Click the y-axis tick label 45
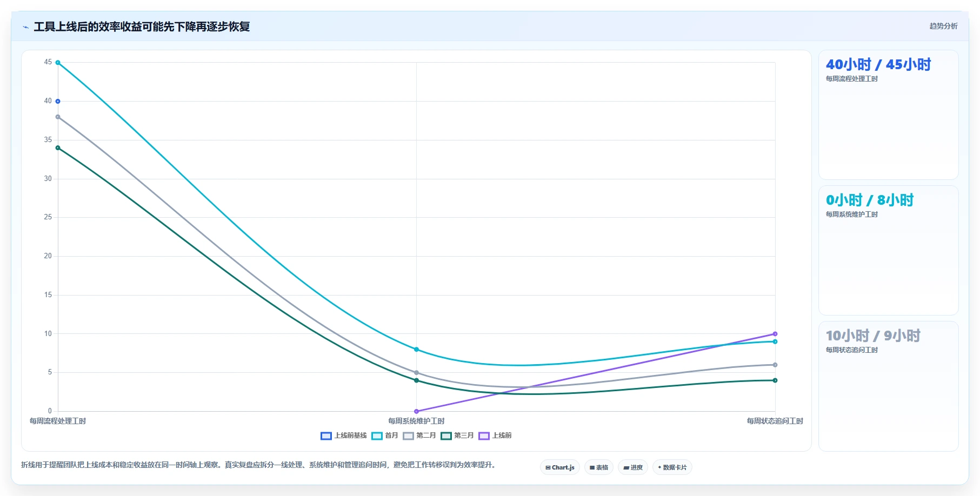The width and height of the screenshot is (980, 496). click(x=48, y=62)
